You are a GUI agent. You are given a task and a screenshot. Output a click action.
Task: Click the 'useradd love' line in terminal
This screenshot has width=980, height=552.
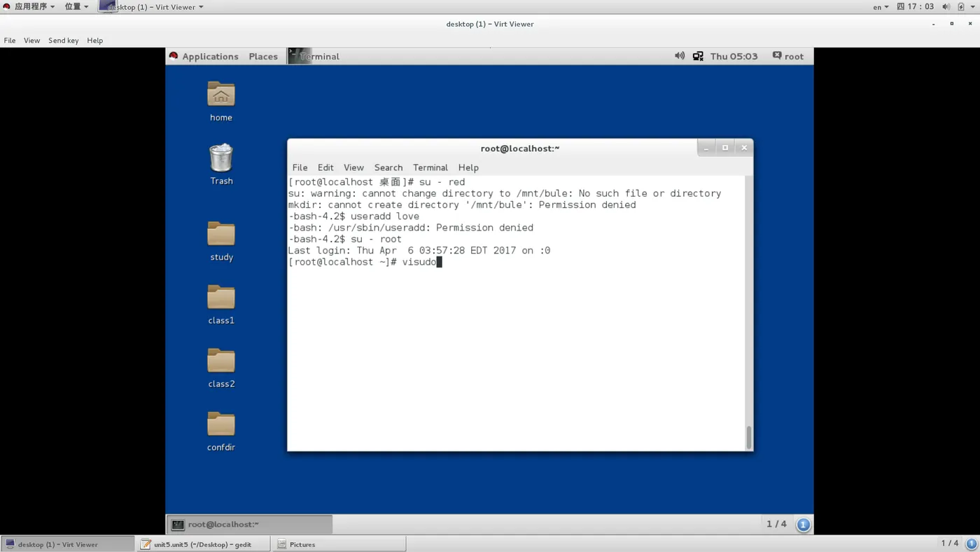click(353, 216)
